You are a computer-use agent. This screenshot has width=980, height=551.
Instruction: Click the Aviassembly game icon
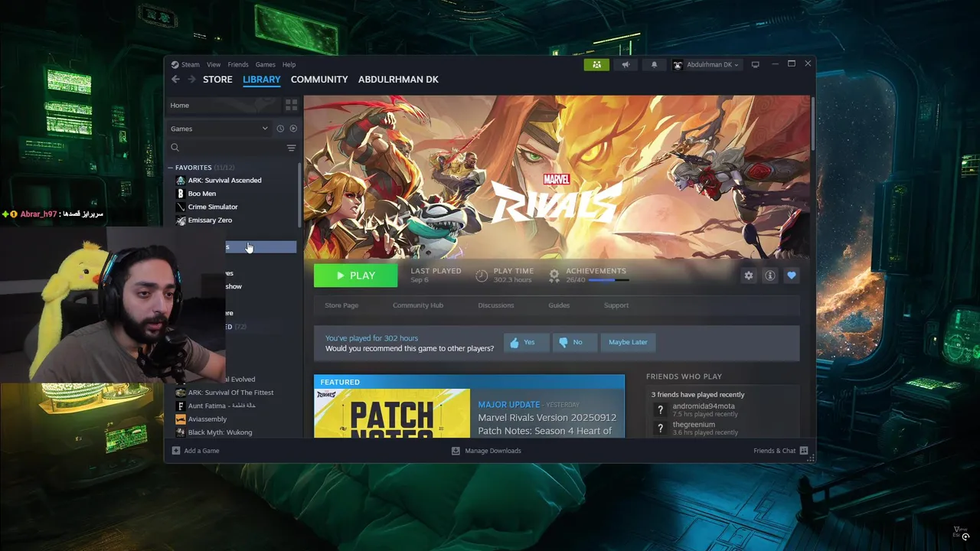coord(181,419)
